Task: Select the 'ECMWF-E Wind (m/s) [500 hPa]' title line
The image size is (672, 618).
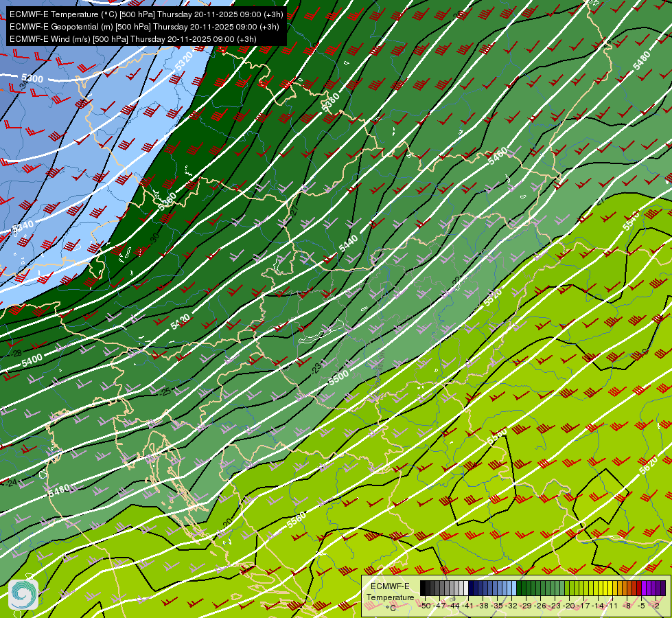Action: [133, 39]
